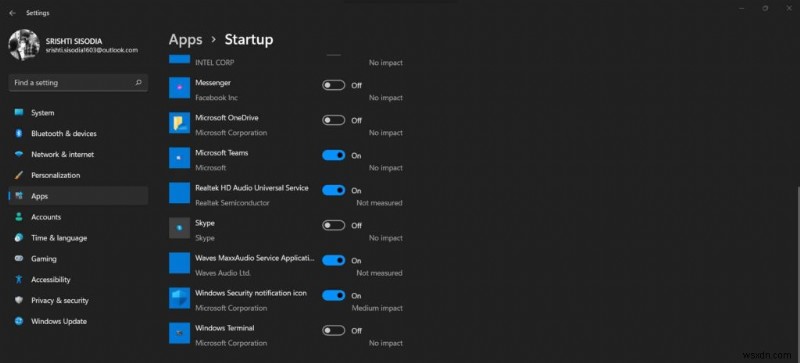Click the INTEL CORP publisher text

tap(215, 63)
